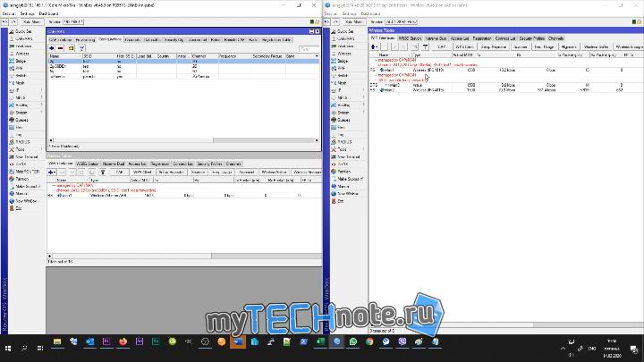Expand Tools submenu in left WinBox sidebar
The width and height of the screenshot is (644, 362).
[x=41, y=149]
